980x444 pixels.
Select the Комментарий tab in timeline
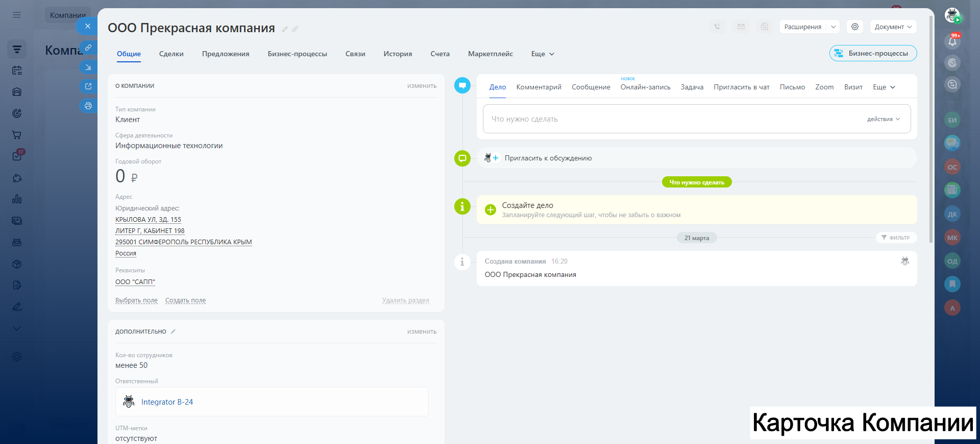point(538,87)
